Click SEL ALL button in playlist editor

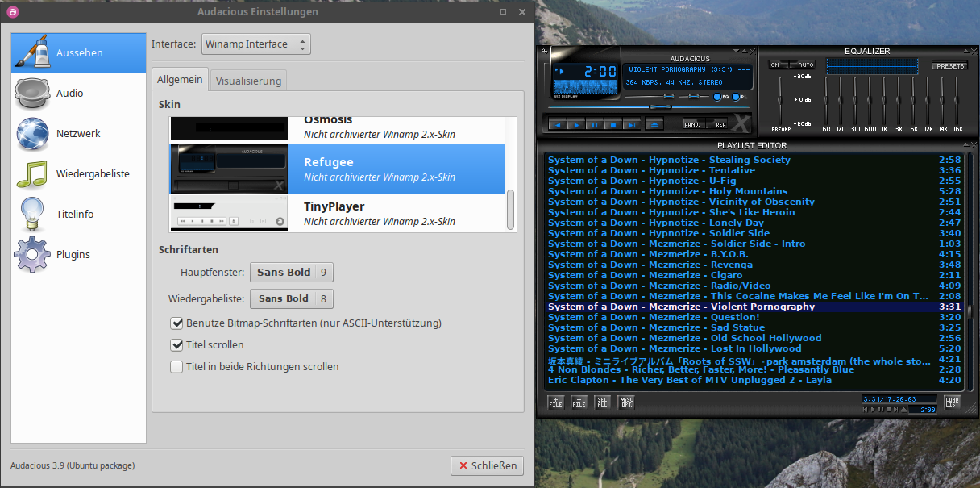(x=602, y=402)
